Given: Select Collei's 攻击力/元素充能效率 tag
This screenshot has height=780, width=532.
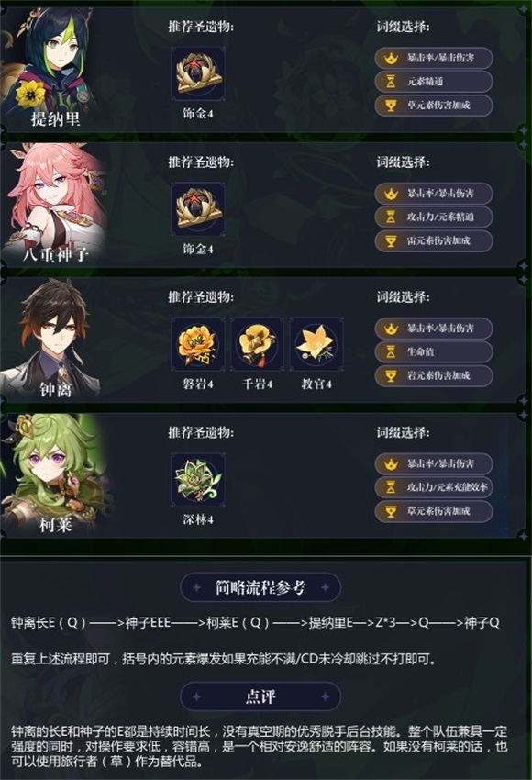Looking at the screenshot, I should click(x=434, y=487).
